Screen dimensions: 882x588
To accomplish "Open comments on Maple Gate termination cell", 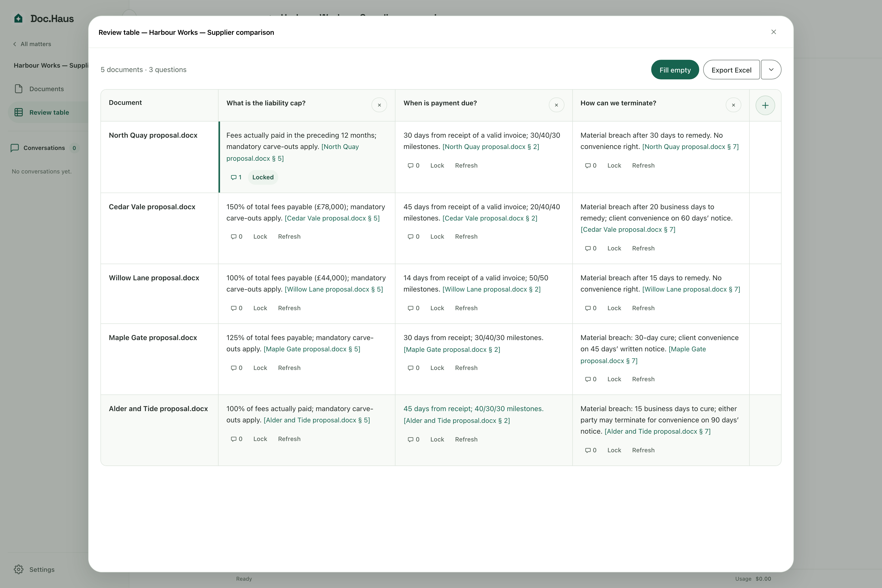I will coord(591,379).
